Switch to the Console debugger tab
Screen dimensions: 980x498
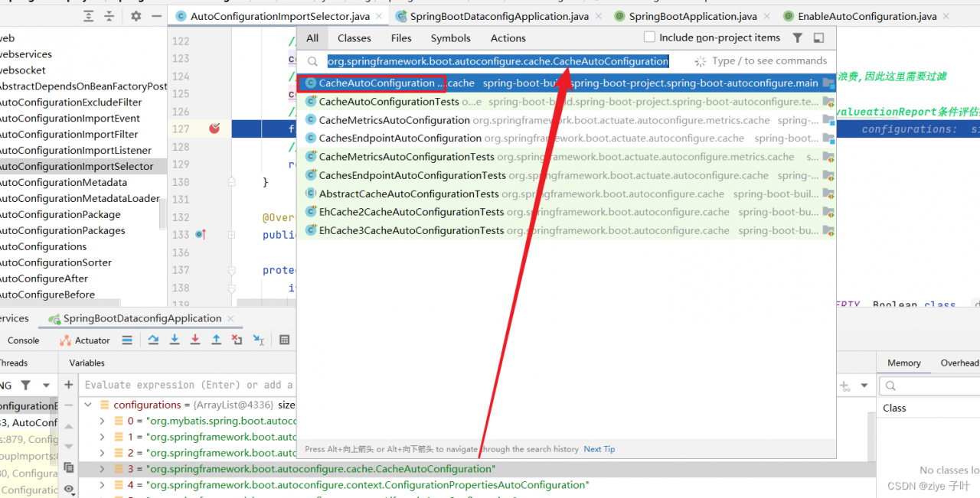[x=23, y=340]
